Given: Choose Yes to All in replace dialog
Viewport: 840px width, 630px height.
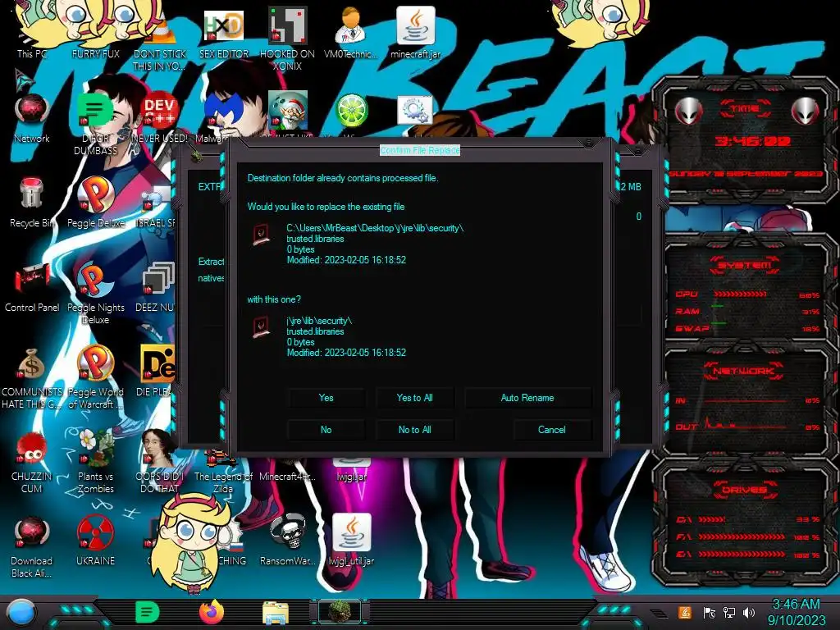Looking at the screenshot, I should tap(414, 398).
